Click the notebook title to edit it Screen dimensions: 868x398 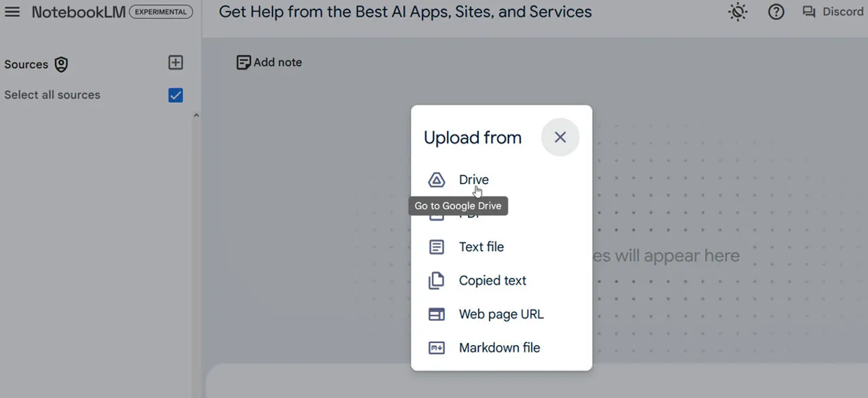(405, 12)
